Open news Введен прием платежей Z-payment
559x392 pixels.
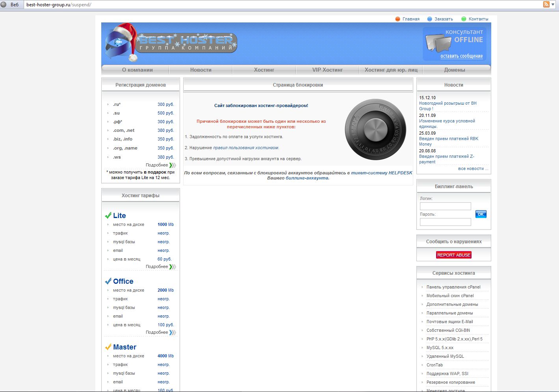coord(447,159)
